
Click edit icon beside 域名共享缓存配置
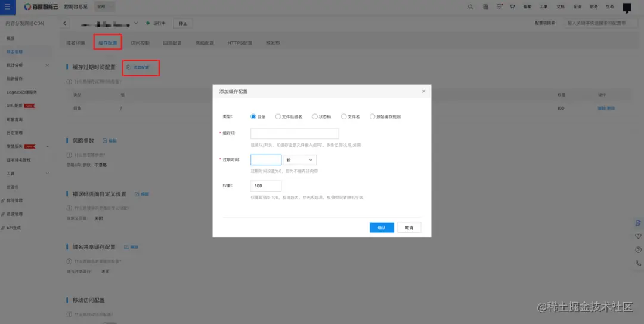coord(126,247)
